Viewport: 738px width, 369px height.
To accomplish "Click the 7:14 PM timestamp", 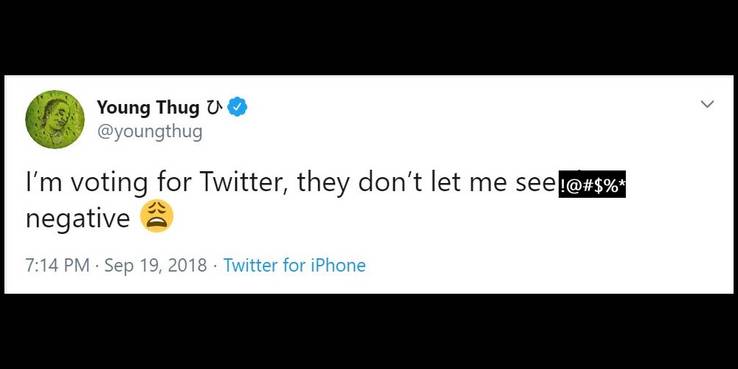I will point(58,265).
